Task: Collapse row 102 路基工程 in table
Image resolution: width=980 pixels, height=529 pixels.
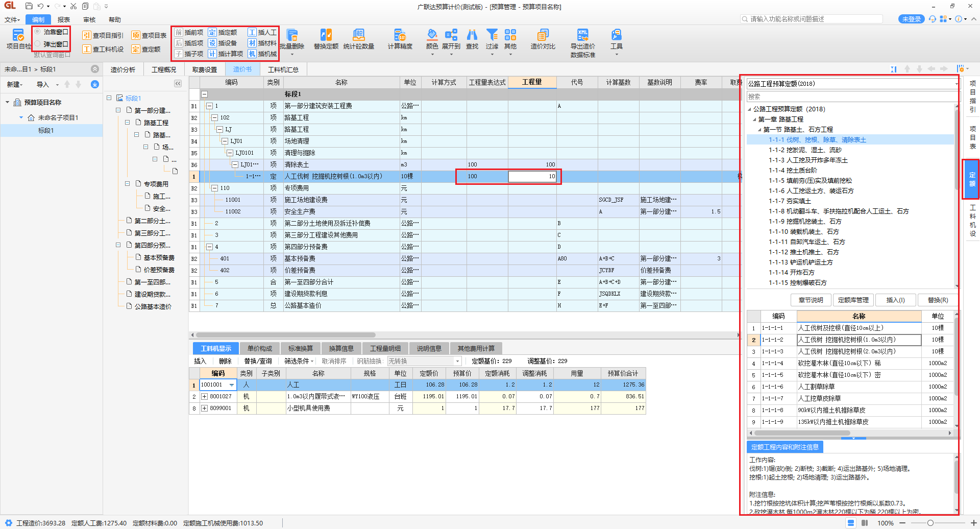Action: pyautogui.click(x=214, y=118)
